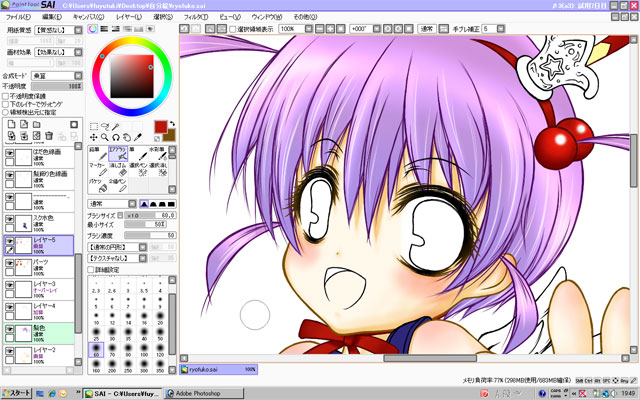Hide the 髪色 layer

(x=9, y=329)
